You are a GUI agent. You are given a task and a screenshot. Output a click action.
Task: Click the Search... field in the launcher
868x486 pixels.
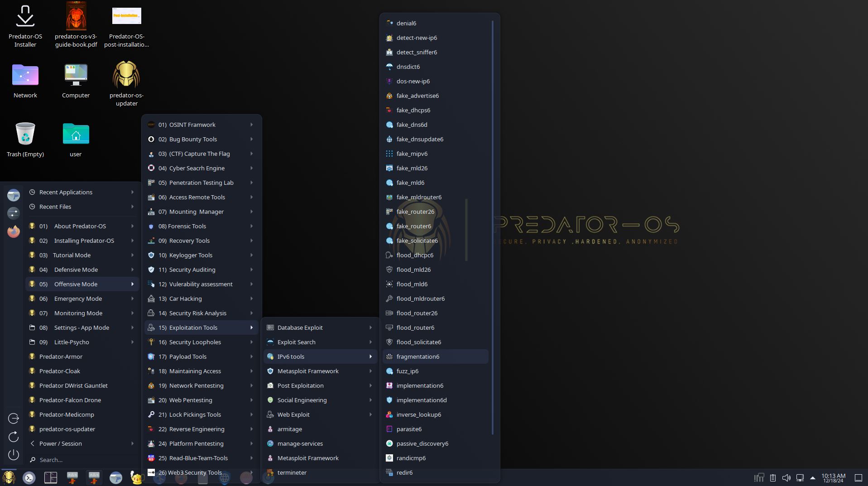pyautogui.click(x=82, y=460)
